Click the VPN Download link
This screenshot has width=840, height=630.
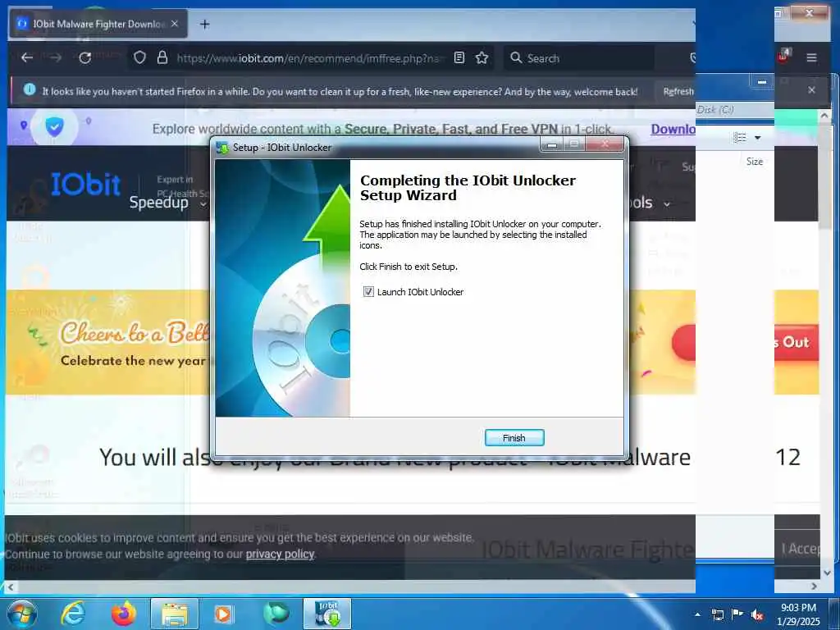tap(673, 129)
